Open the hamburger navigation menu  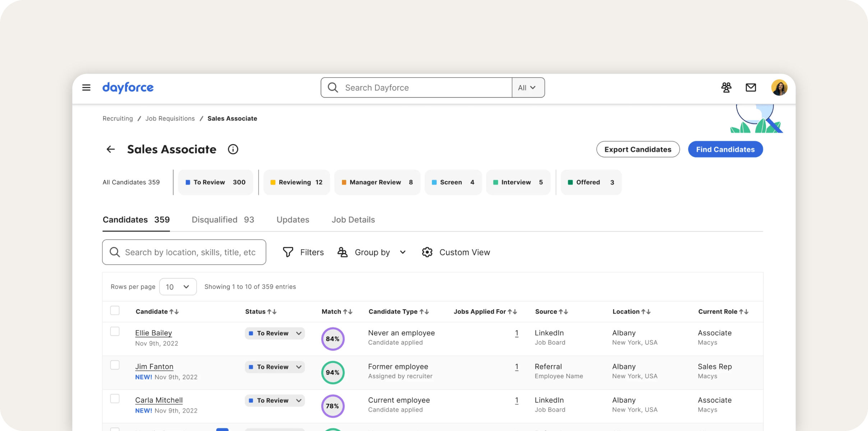(86, 87)
